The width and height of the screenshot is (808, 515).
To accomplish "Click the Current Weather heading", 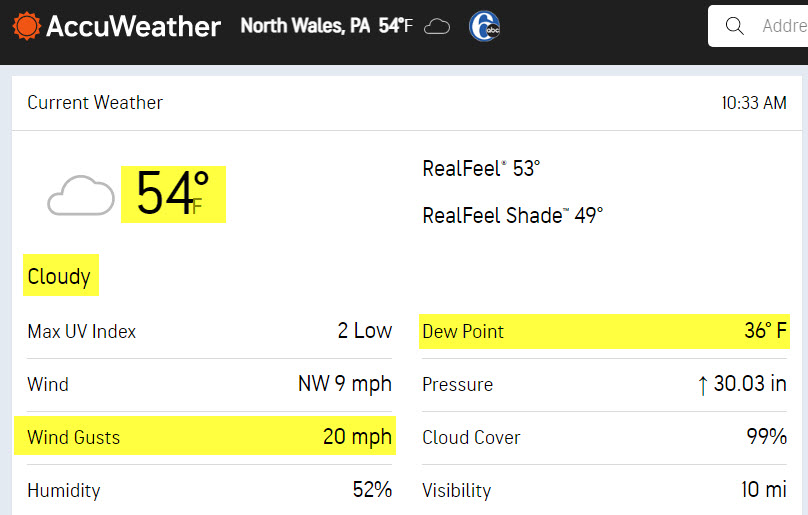I will (95, 103).
